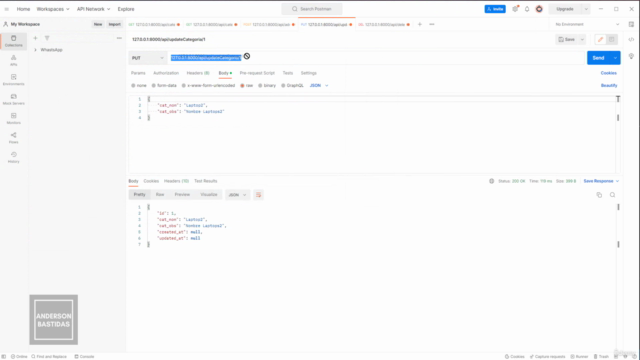
Task: Switch to the Tests tab
Action: click(288, 73)
